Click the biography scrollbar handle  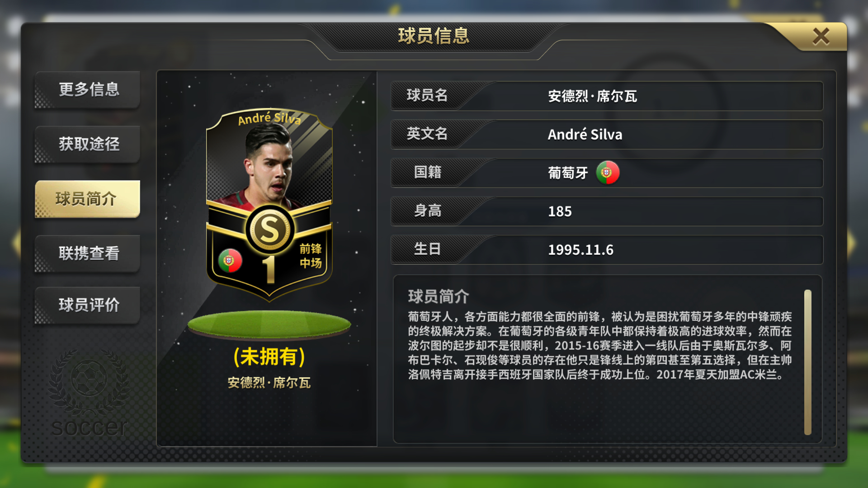pos(808,362)
